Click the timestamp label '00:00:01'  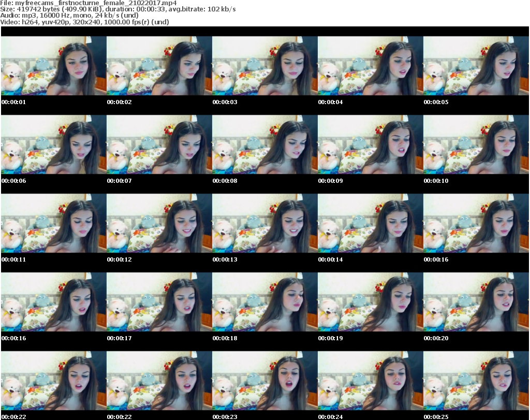[x=13, y=102]
